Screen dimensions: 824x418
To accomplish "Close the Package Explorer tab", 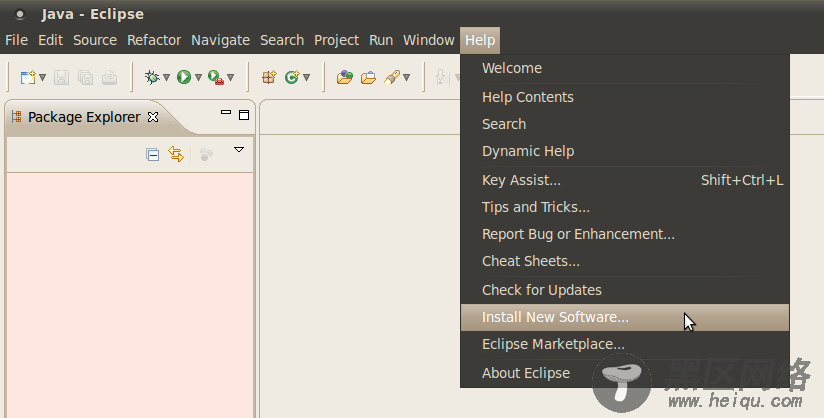I will tap(153, 117).
